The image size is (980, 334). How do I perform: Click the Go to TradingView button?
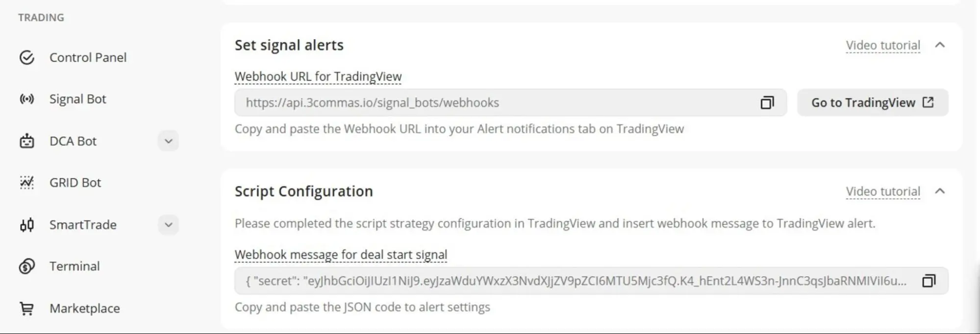point(872,102)
